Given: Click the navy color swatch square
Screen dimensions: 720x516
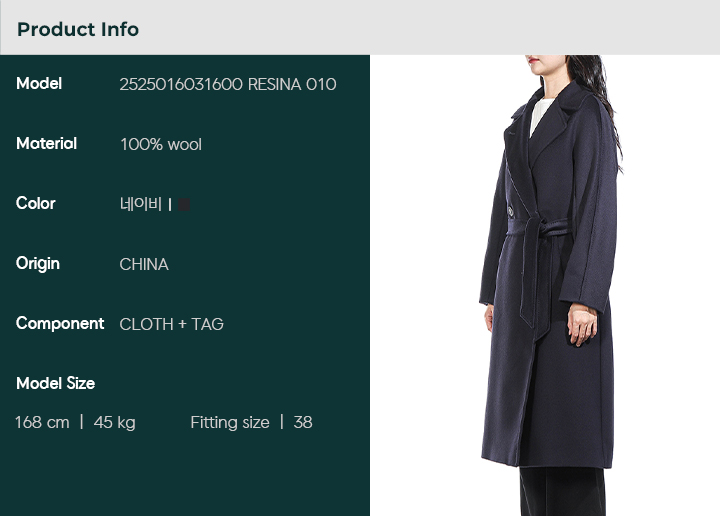Looking at the screenshot, I should 184,204.
